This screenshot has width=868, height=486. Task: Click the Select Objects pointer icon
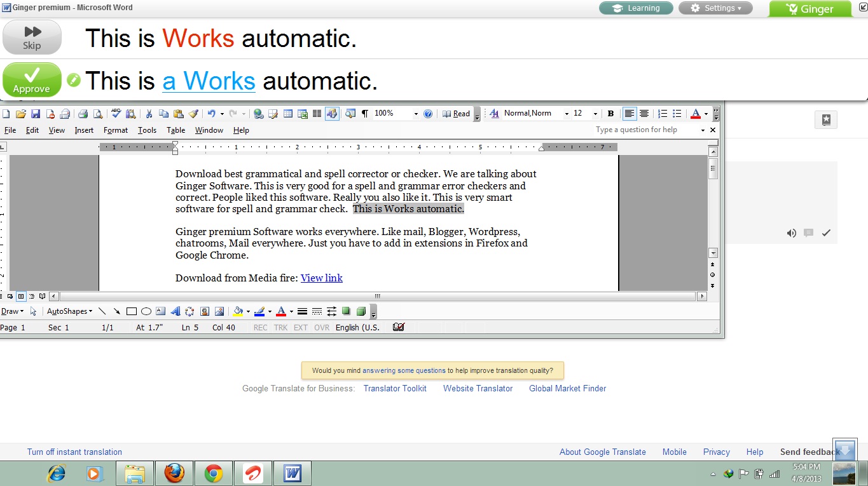click(x=34, y=311)
